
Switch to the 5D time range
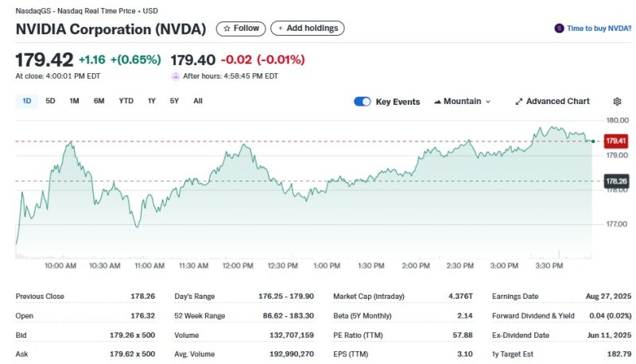[50, 101]
